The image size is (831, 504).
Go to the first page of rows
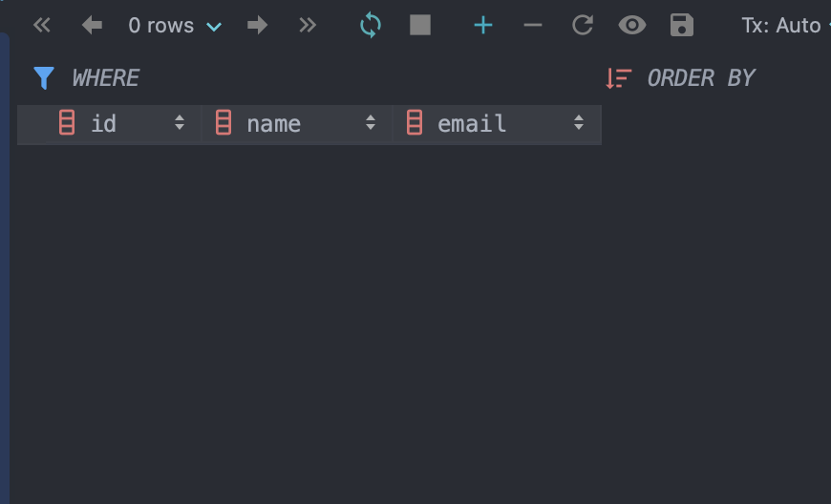[41, 26]
